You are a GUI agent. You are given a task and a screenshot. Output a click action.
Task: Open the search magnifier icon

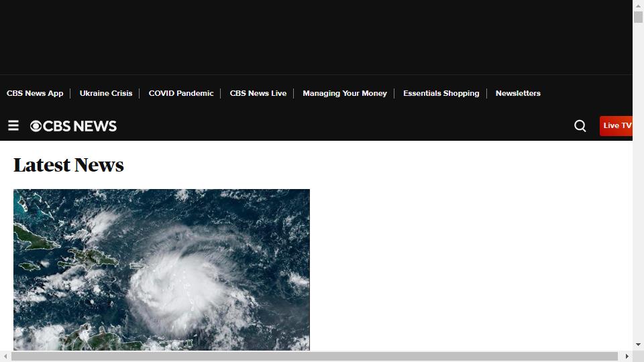[580, 125]
